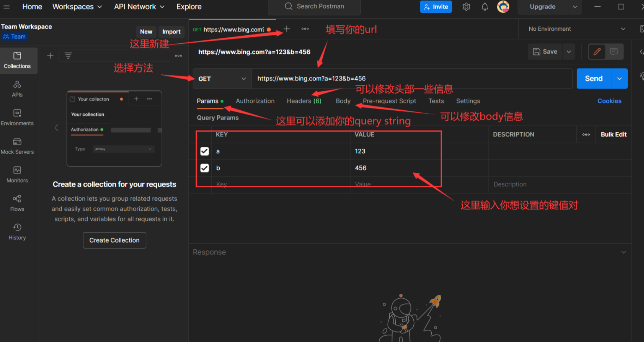Click the Description placeholder cell
Viewport: 644px width, 342px height.
point(560,184)
